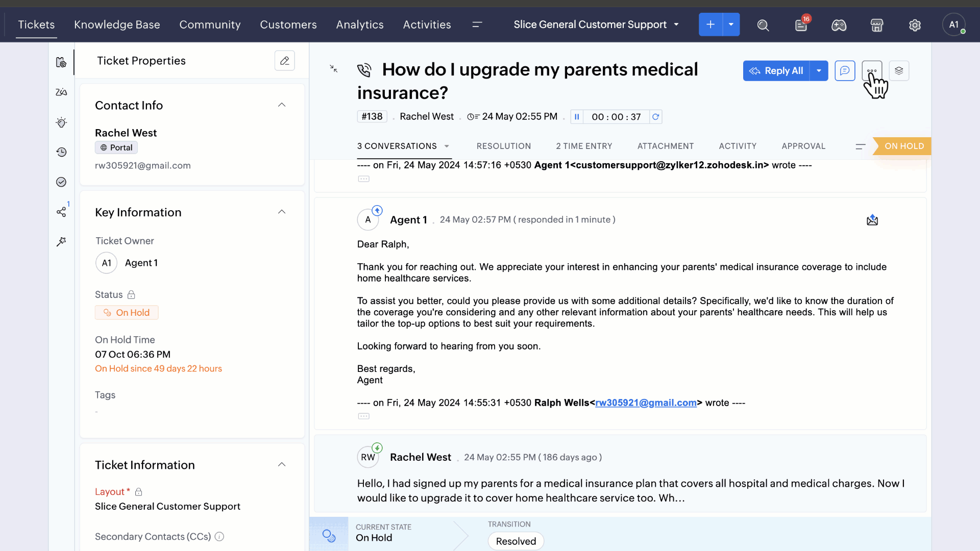This screenshot has height=551, width=980.
Task: Switch to the Attachment tab
Action: (666, 146)
